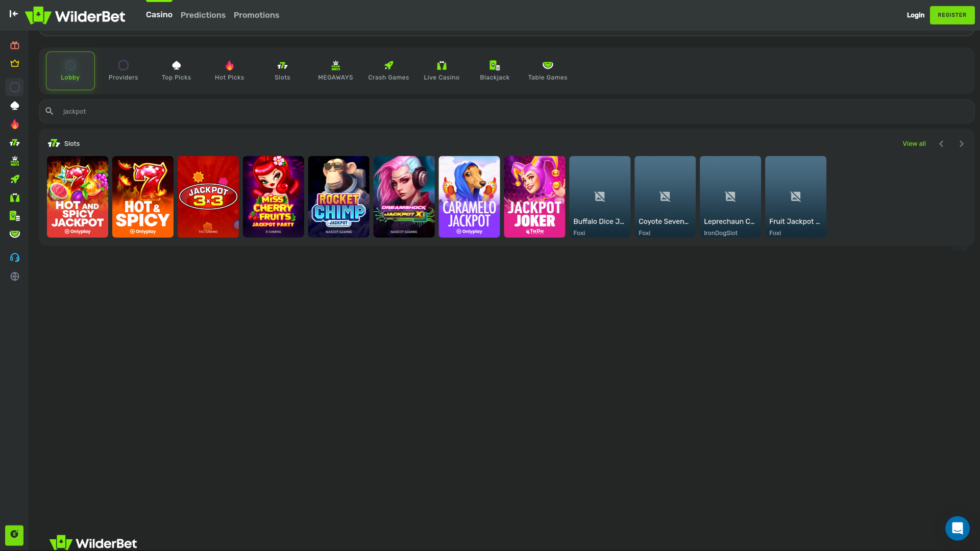Click the green icon at the sidebar bottom

click(14, 535)
